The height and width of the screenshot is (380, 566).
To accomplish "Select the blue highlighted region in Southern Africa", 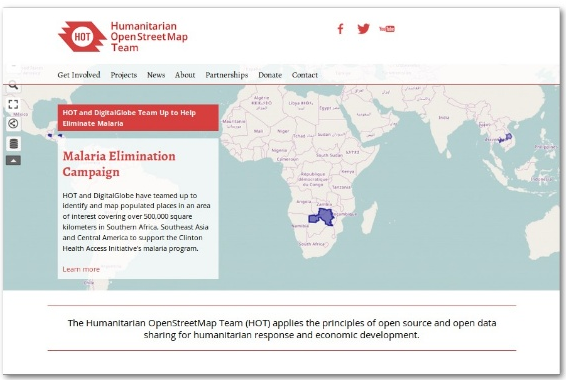I will point(321,217).
